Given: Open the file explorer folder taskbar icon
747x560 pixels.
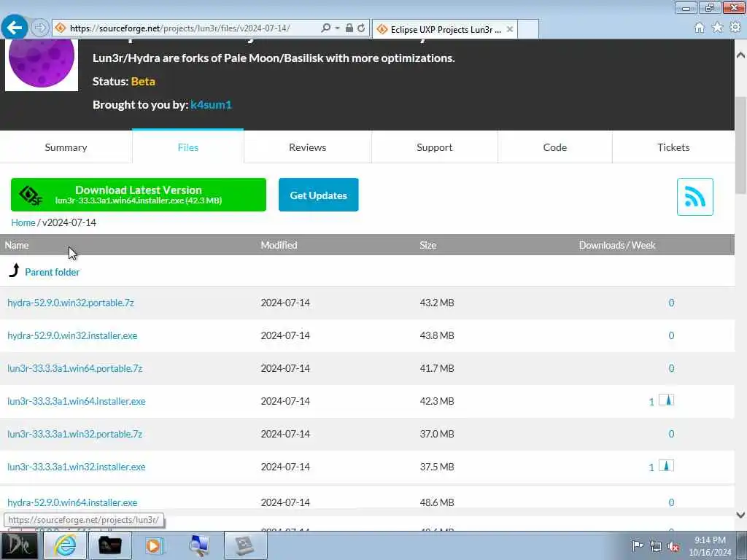Looking at the screenshot, I should click(110, 545).
